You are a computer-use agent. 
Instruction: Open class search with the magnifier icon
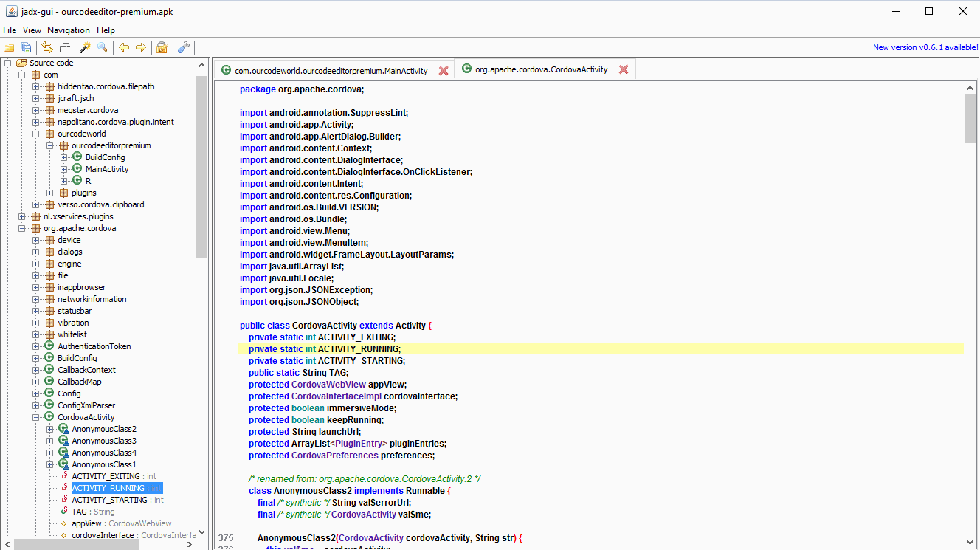103,46
